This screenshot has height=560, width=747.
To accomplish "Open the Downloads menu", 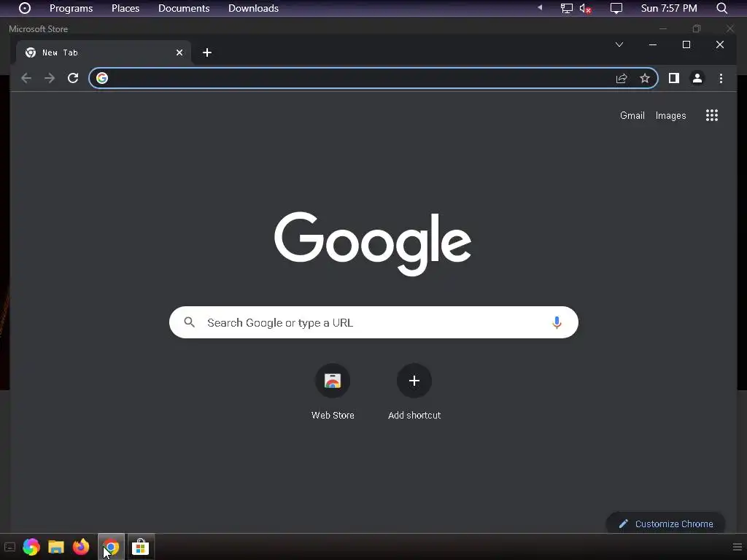I will click(253, 8).
